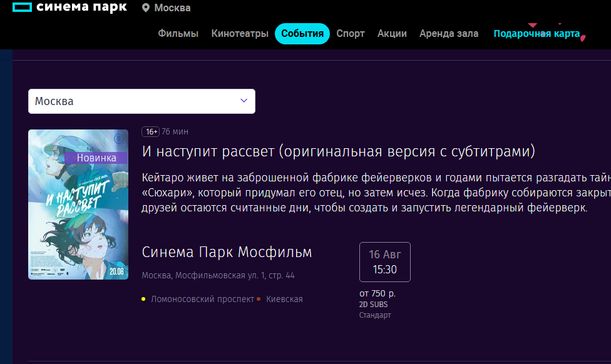Open the Акции page
Image resolution: width=611 pixels, height=364 pixels.
[392, 34]
